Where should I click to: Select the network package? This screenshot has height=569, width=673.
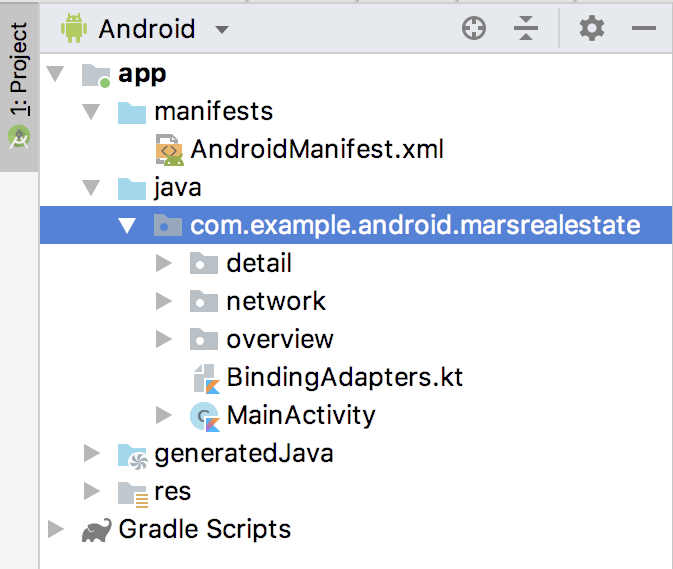coord(275,302)
